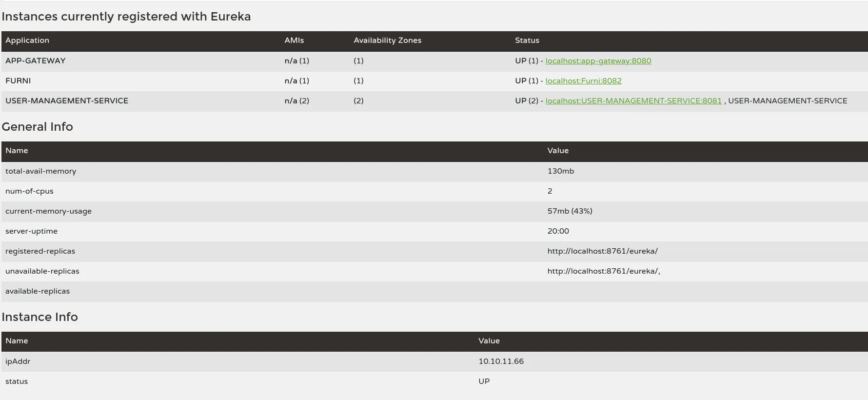Click the General Info heading

[x=37, y=127]
